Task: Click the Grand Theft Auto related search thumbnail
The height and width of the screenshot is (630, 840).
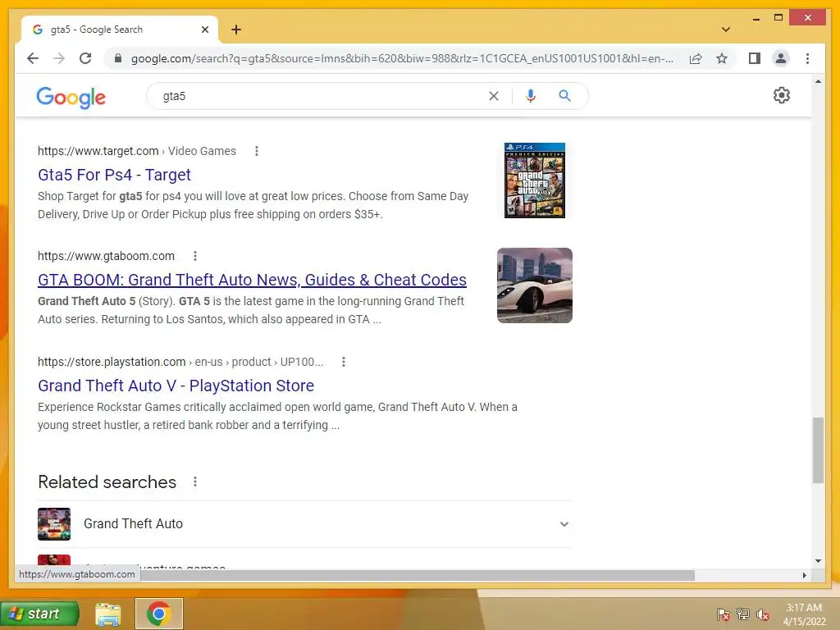Action: [x=54, y=524]
